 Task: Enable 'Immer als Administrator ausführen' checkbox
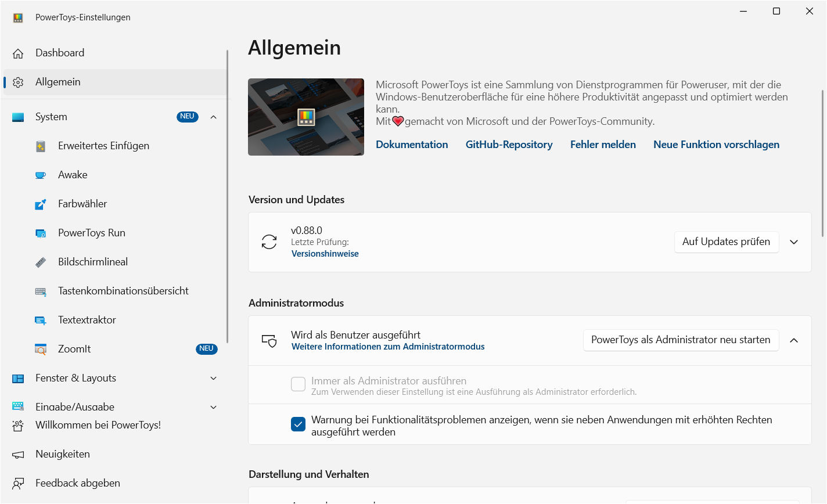point(298,384)
